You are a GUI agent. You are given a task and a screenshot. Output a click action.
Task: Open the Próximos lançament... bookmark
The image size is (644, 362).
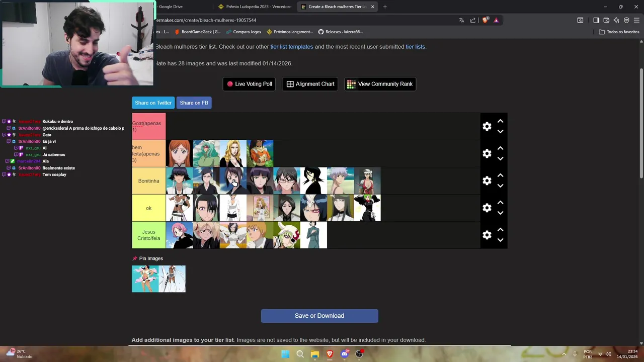pyautogui.click(x=289, y=32)
